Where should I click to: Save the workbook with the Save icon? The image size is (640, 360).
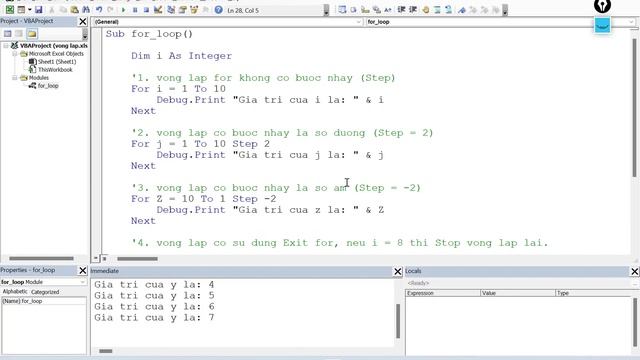39,9
